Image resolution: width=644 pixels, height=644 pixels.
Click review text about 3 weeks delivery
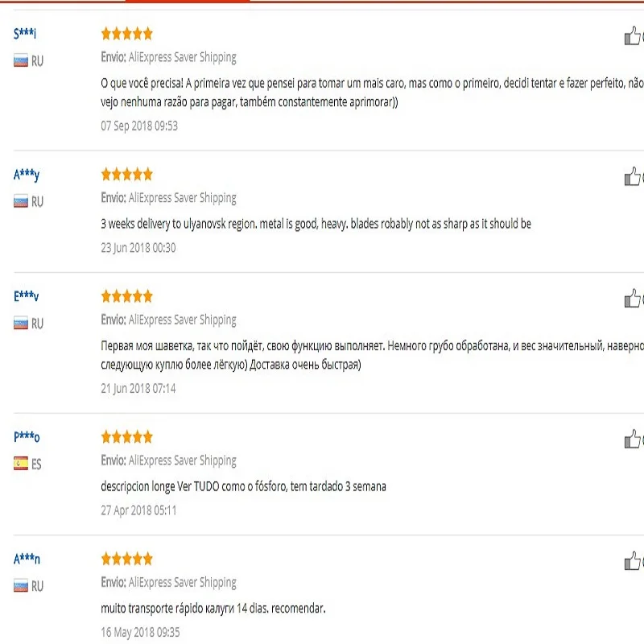(316, 224)
